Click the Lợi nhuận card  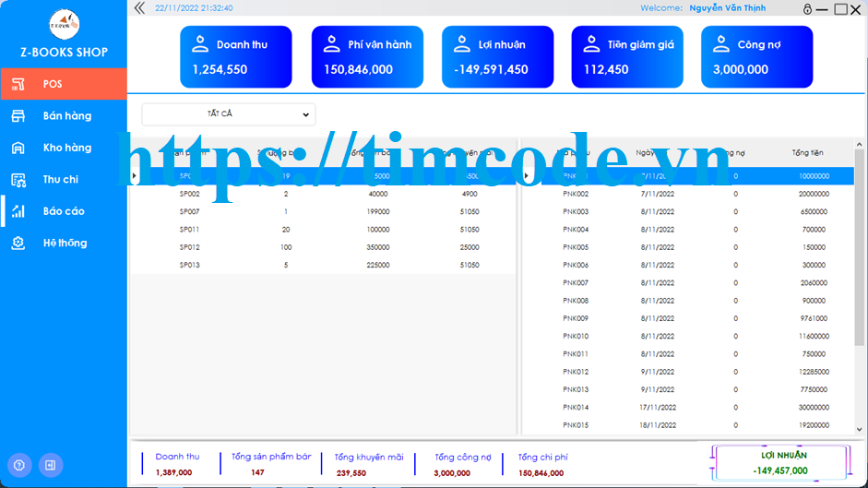pos(498,56)
